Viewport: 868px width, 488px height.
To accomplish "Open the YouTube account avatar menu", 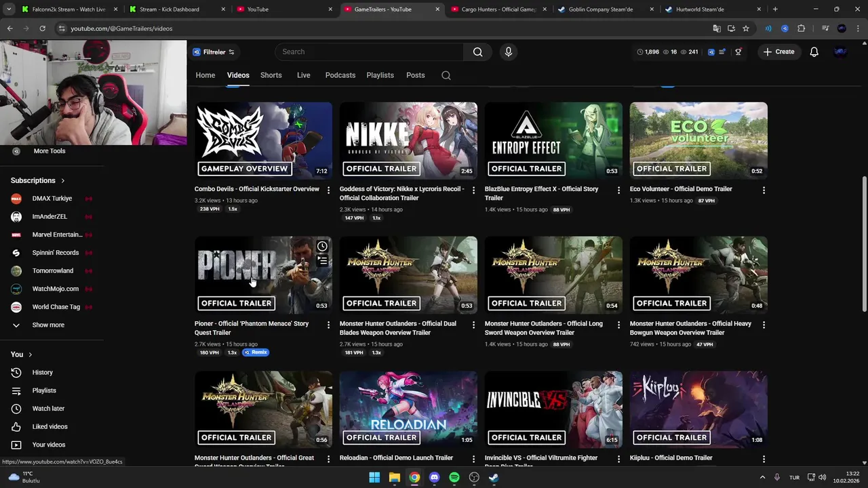I will 840,52.
